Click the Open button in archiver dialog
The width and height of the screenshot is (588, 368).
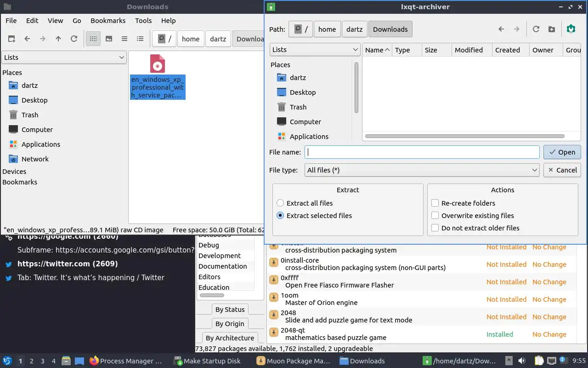tap(562, 152)
